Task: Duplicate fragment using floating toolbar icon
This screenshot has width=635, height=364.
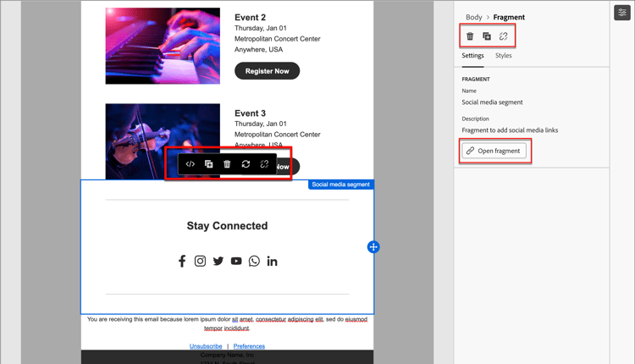Action: (208, 164)
